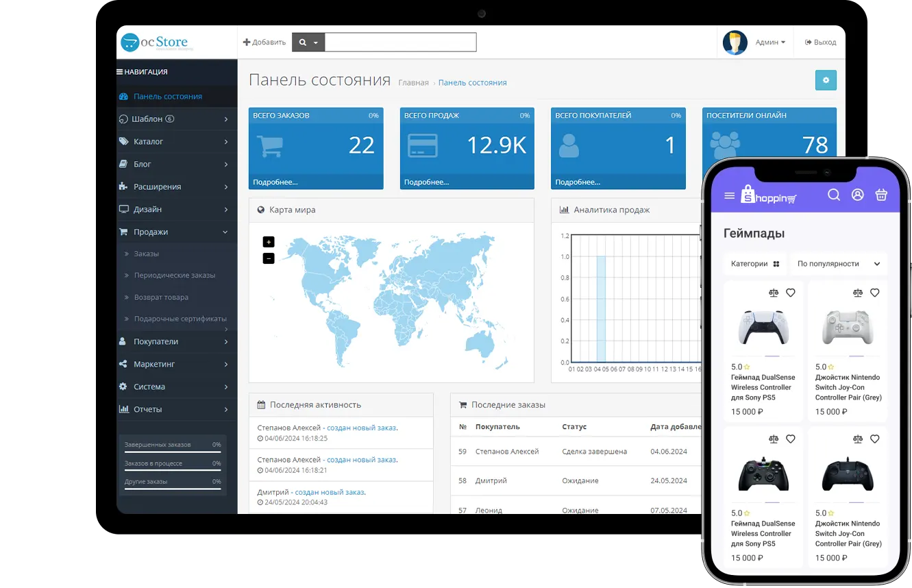Click the Выход logout link

[820, 42]
